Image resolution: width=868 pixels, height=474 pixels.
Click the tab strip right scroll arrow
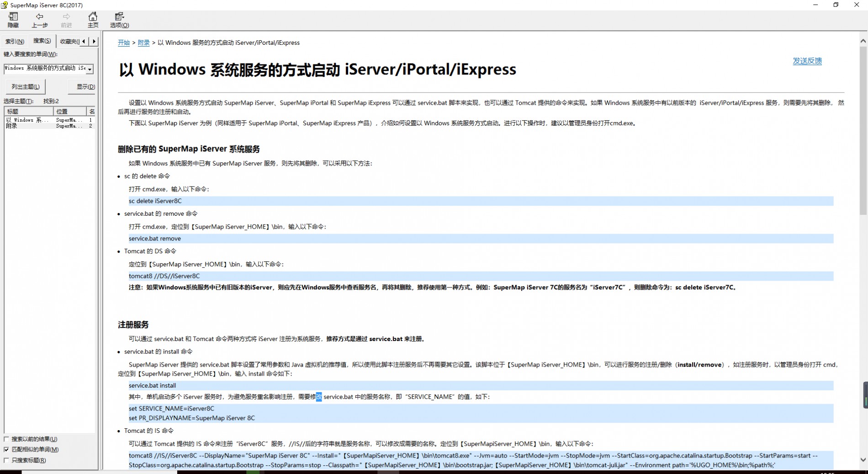point(94,41)
